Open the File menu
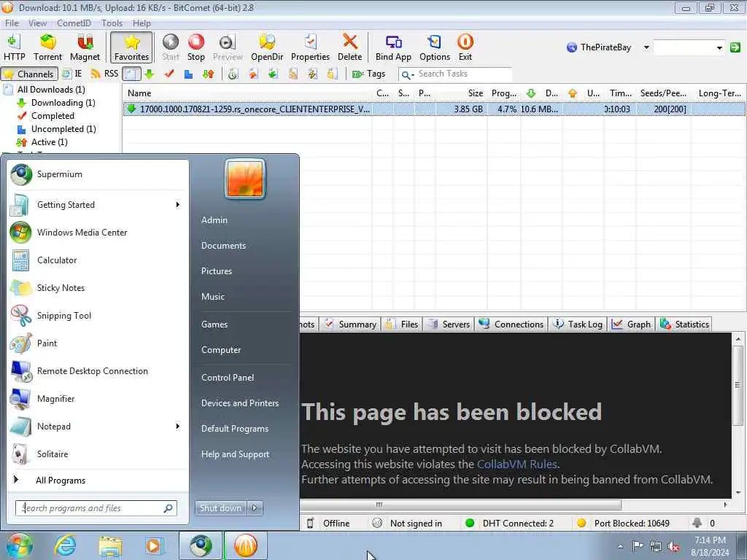Image resolution: width=747 pixels, height=560 pixels. 12,23
